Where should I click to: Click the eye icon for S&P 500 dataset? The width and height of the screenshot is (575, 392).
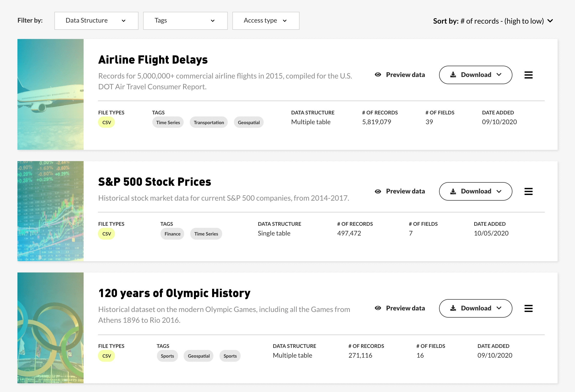click(x=378, y=191)
